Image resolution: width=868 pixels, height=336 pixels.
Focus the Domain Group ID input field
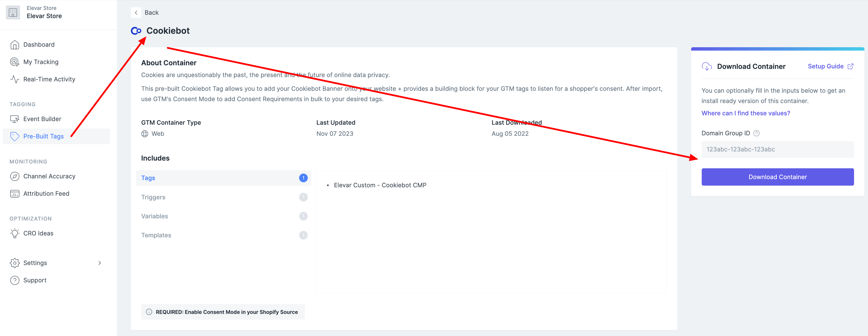click(777, 149)
